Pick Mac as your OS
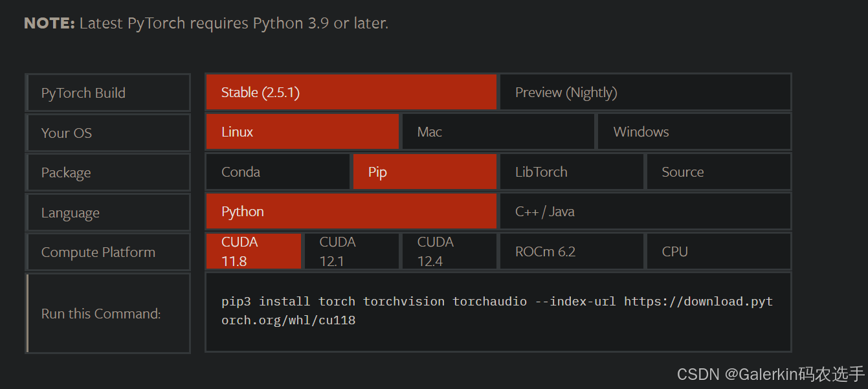This screenshot has width=868, height=389. 498,131
